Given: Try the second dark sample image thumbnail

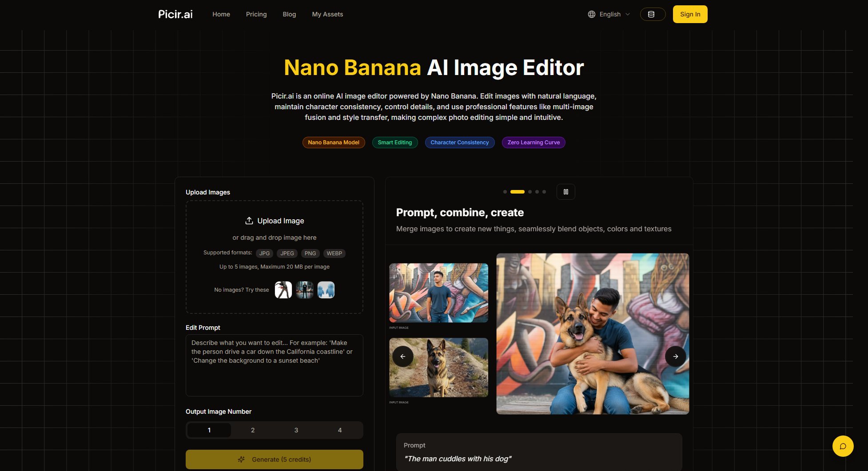Looking at the screenshot, I should (x=305, y=290).
